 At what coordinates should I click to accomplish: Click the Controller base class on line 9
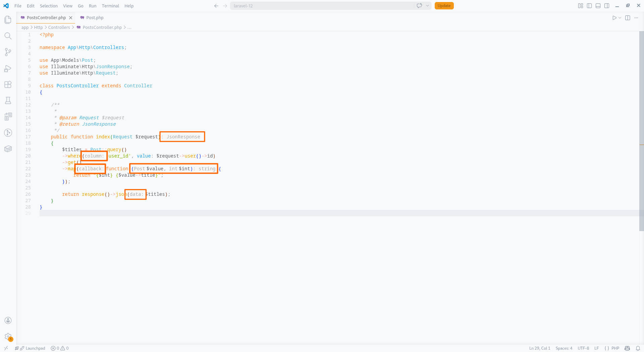point(138,86)
